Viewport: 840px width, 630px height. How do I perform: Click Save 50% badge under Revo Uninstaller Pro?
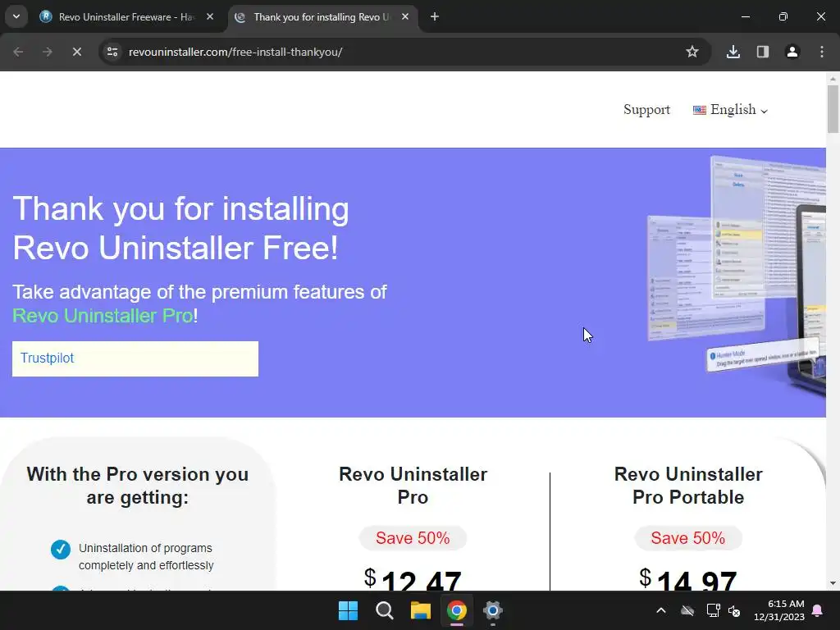[413, 538]
